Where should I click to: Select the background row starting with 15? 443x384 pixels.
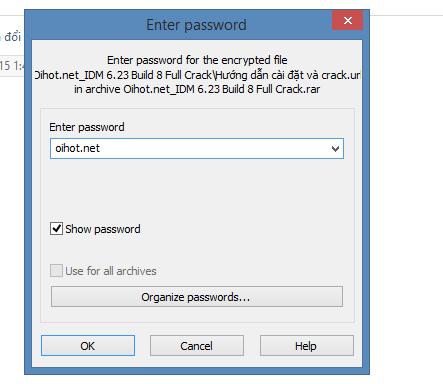click(x=12, y=66)
